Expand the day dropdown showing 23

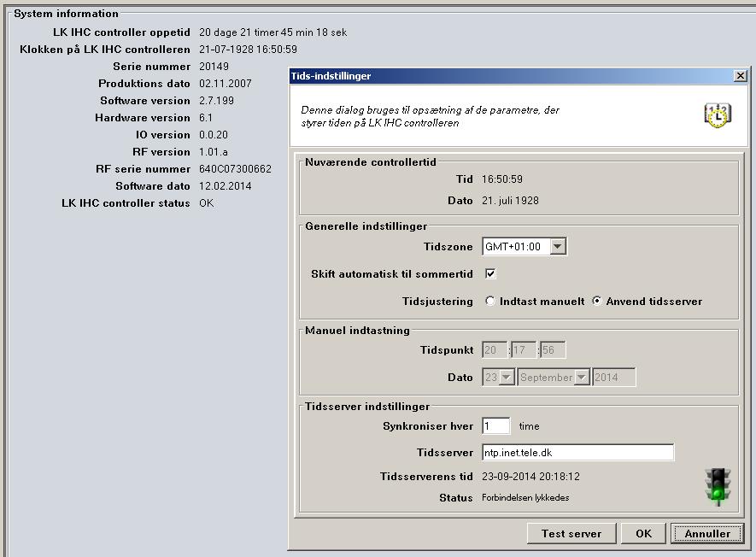pos(507,378)
